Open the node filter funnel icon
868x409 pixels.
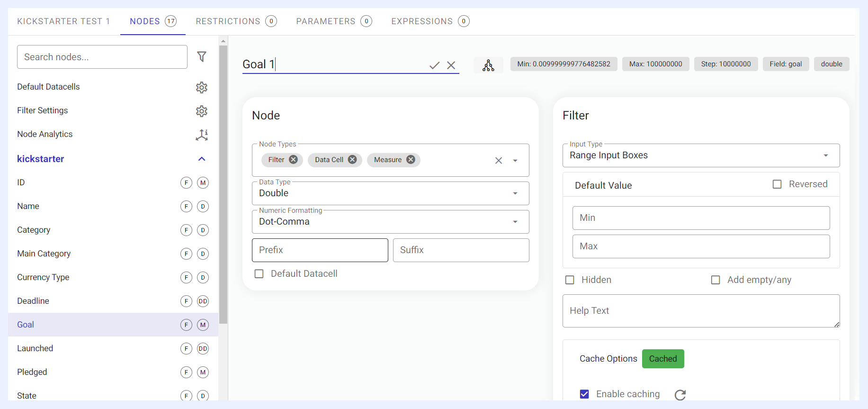pyautogui.click(x=202, y=57)
